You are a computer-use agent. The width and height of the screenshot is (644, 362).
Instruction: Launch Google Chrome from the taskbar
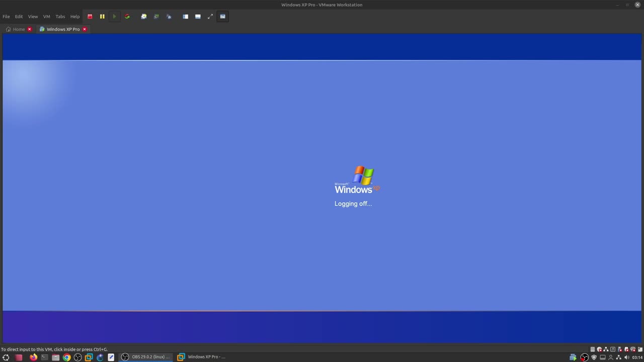pyautogui.click(x=67, y=357)
